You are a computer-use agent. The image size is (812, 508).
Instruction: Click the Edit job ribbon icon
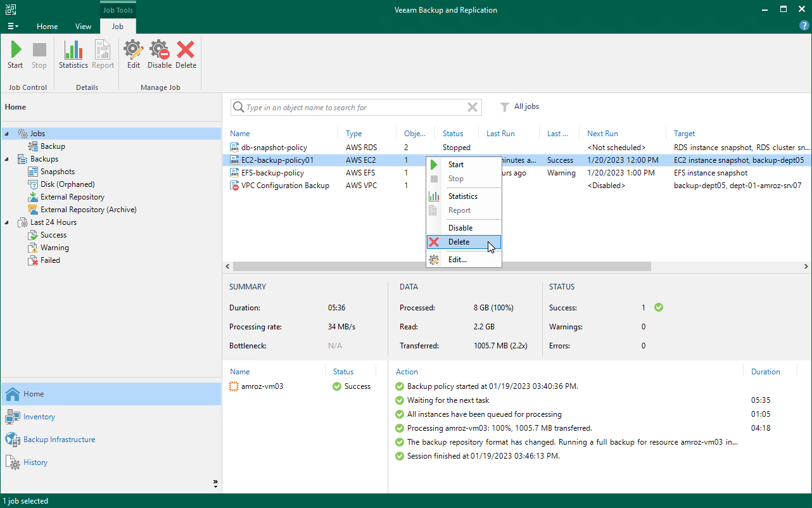(x=134, y=55)
